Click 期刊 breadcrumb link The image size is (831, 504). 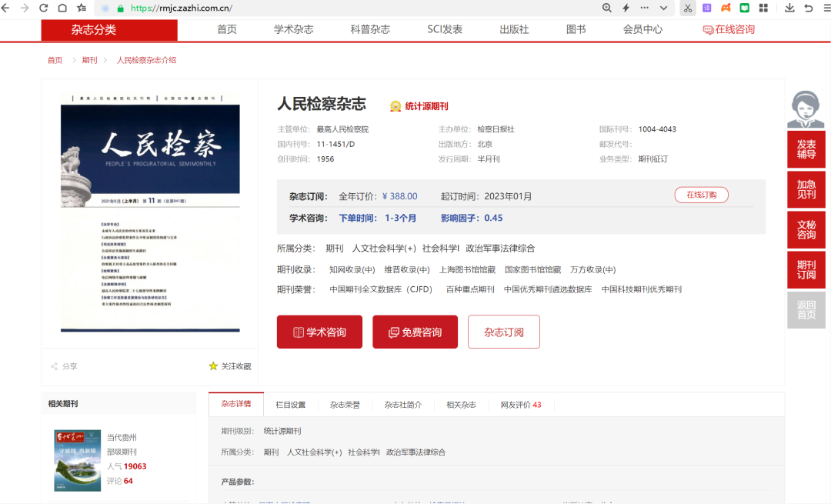pyautogui.click(x=89, y=61)
